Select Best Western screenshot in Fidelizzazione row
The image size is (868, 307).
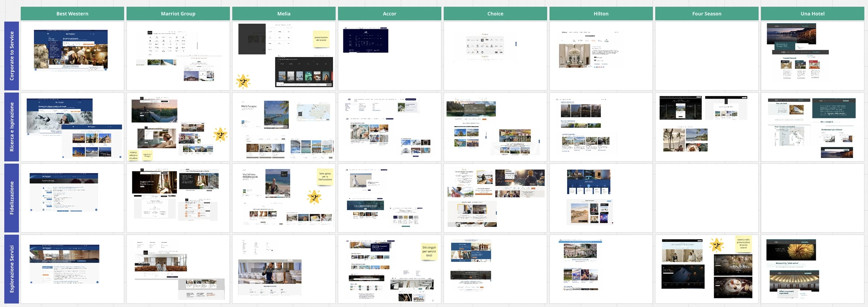click(x=64, y=192)
